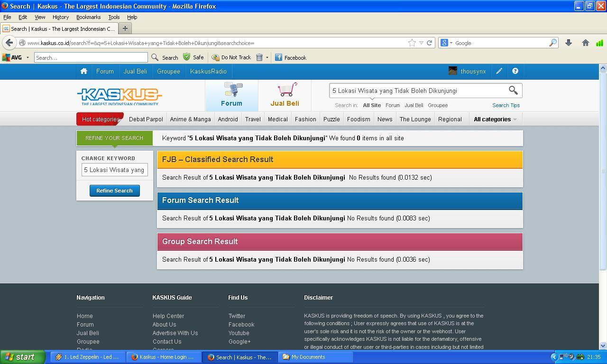This screenshot has width=607, height=364.
Task: Click the Refine Search button
Action: pos(114,191)
